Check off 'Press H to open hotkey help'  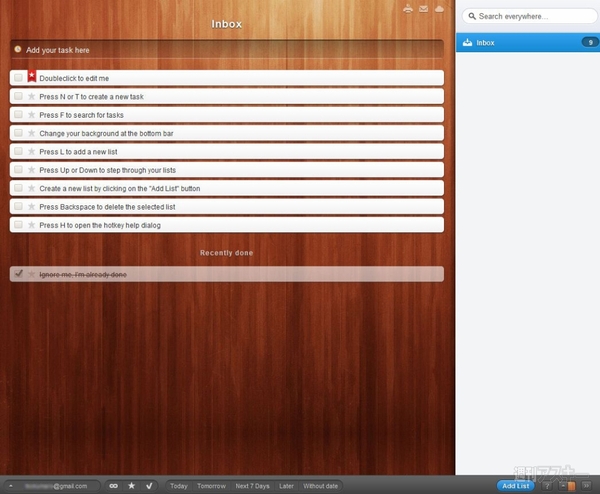tap(18, 225)
